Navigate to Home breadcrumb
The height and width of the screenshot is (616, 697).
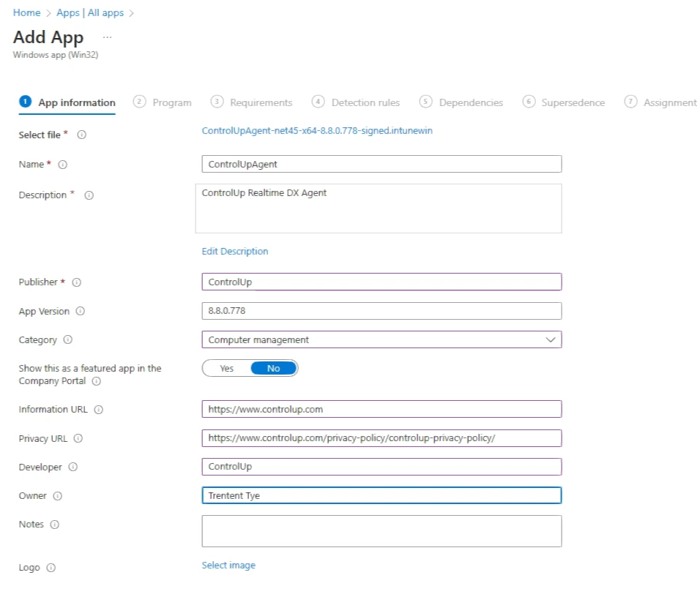pos(26,13)
